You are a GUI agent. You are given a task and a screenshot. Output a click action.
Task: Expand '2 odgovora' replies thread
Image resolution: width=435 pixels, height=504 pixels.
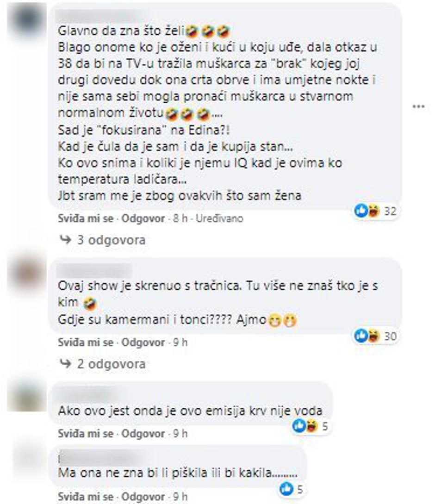[x=111, y=364]
